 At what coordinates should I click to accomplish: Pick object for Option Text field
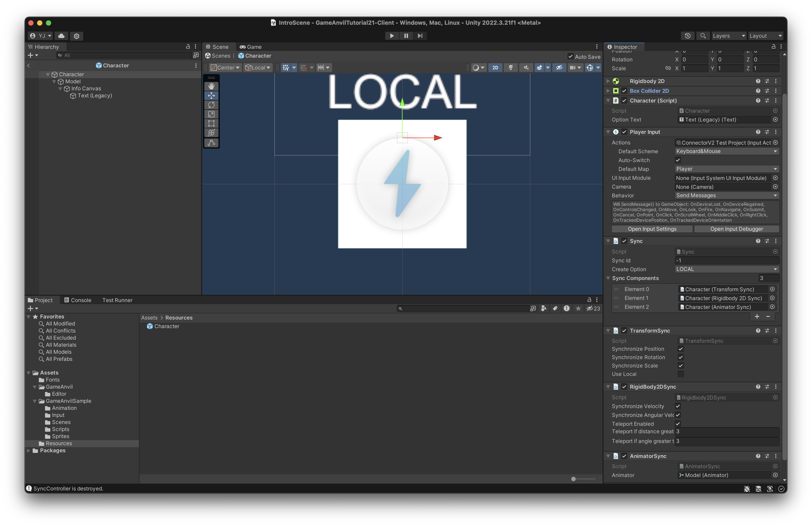(x=775, y=119)
